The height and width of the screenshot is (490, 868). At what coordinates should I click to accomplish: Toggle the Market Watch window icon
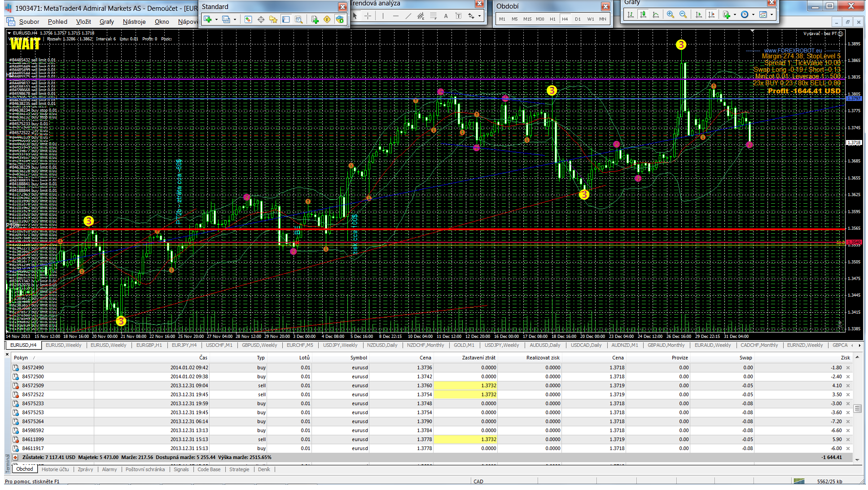tap(248, 19)
